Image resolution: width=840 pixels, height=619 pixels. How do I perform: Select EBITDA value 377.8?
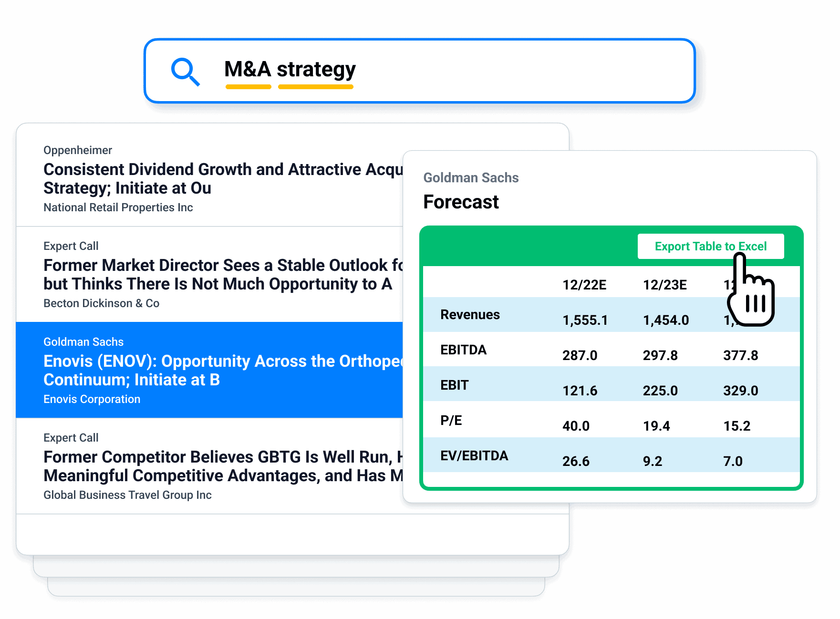coord(741,355)
